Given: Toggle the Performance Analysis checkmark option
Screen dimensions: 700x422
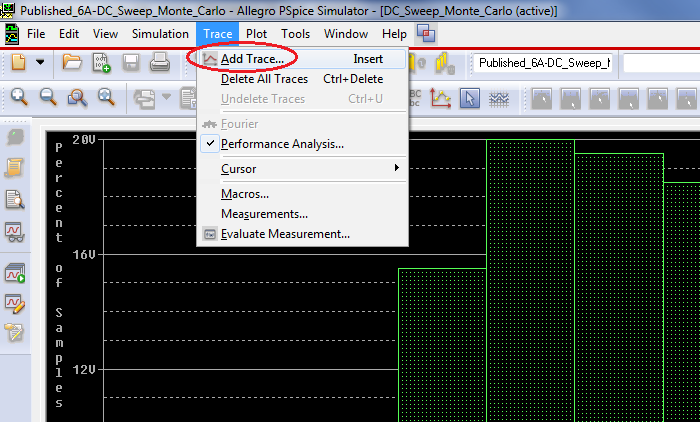Looking at the screenshot, I should click(282, 144).
